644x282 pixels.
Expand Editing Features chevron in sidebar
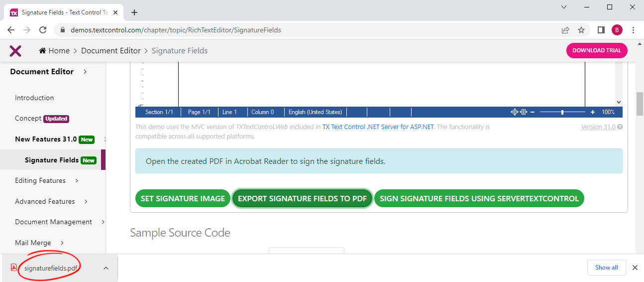click(77, 180)
